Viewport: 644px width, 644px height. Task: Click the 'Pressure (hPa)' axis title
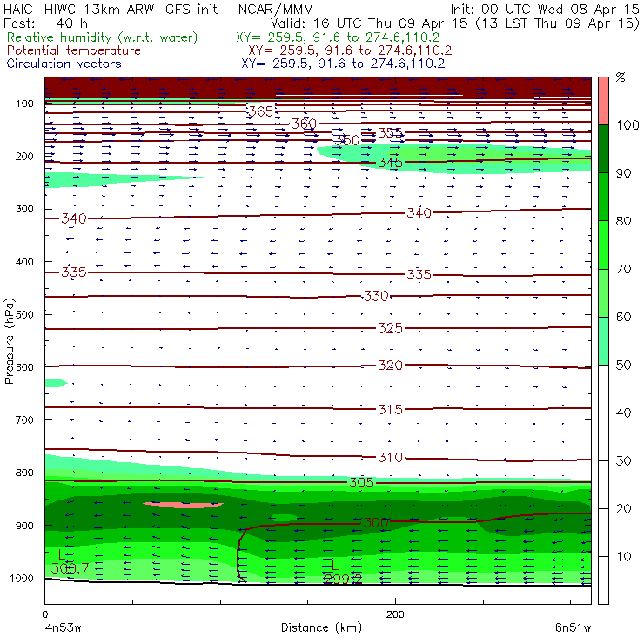10,341
